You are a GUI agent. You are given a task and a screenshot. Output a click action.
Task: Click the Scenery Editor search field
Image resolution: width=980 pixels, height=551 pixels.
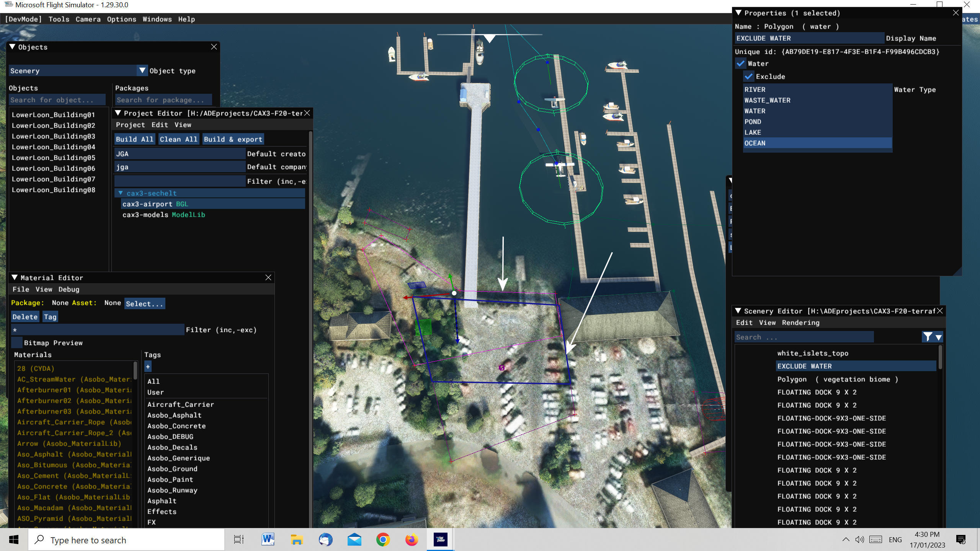tap(804, 337)
